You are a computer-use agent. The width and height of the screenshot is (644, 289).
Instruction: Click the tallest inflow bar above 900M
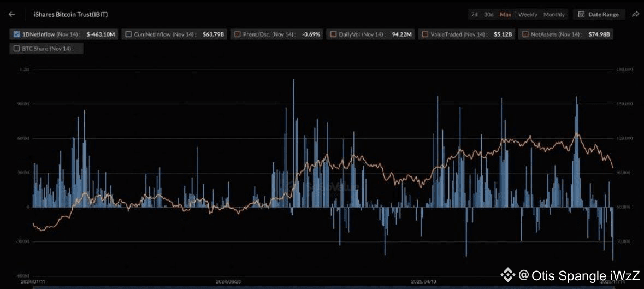click(293, 143)
